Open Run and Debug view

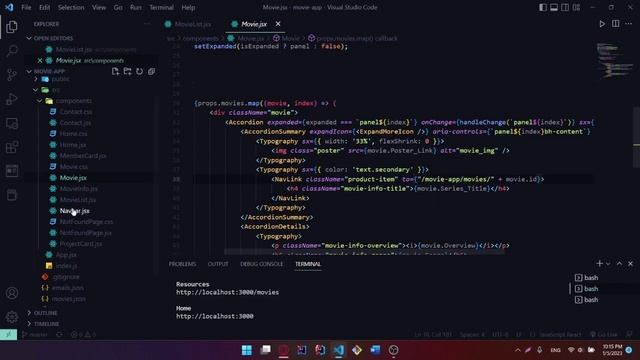tap(12, 99)
